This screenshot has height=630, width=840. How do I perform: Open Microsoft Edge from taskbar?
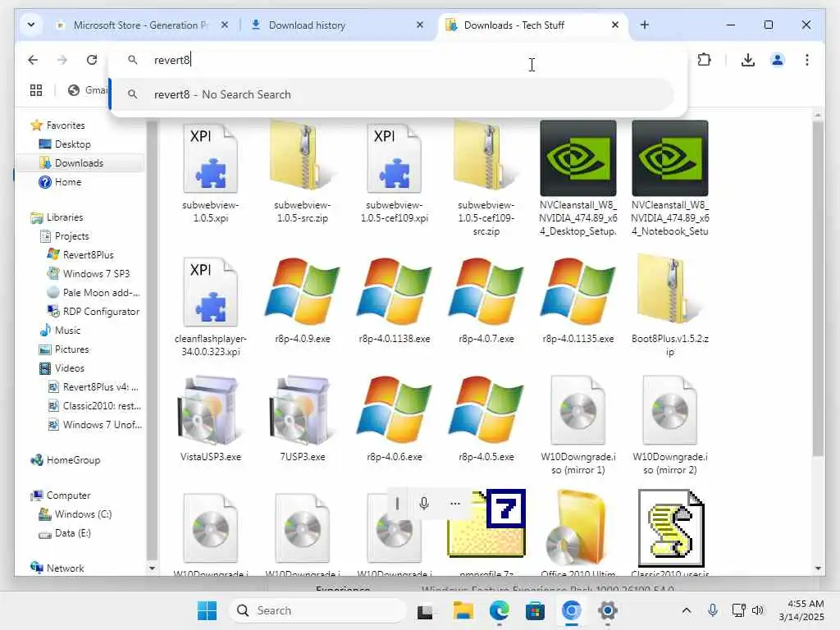[500, 610]
